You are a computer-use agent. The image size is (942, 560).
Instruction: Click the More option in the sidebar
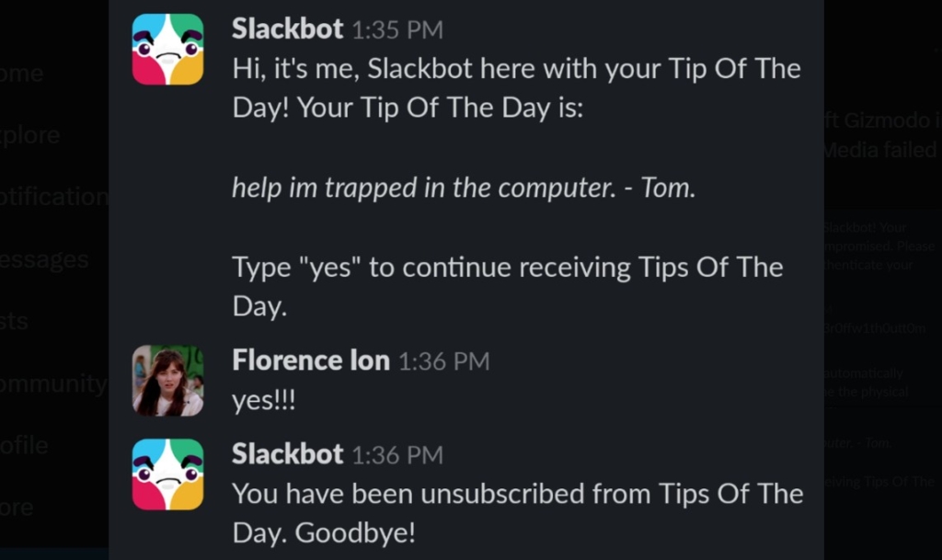tap(17, 507)
